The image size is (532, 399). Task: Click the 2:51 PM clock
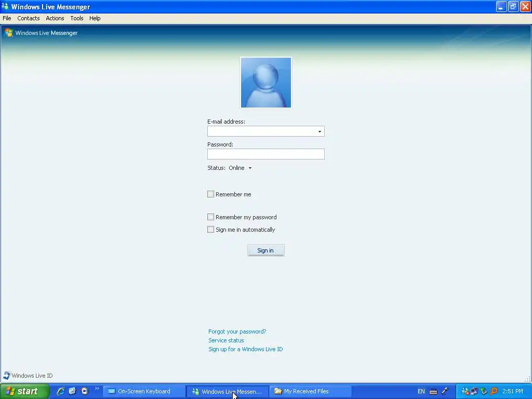pyautogui.click(x=513, y=391)
